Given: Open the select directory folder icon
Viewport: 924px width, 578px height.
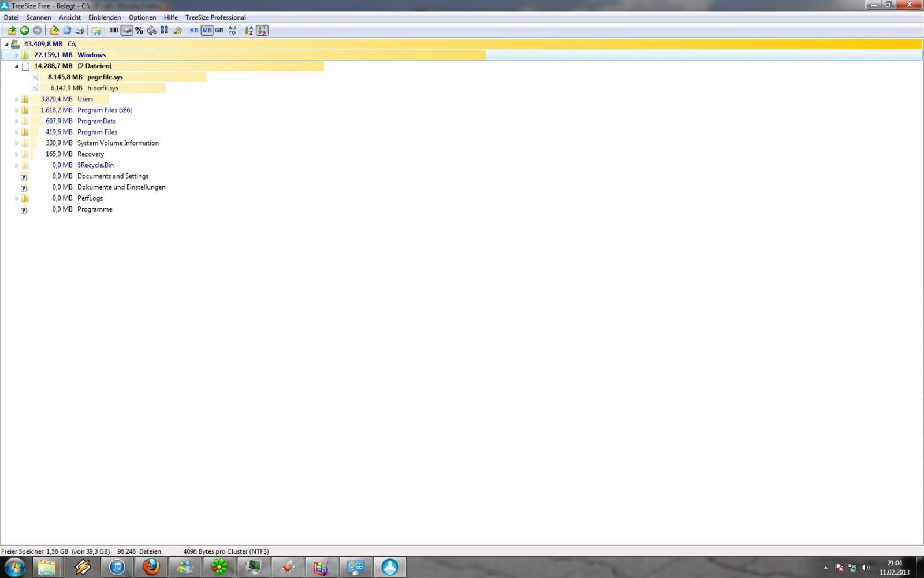Looking at the screenshot, I should [54, 31].
